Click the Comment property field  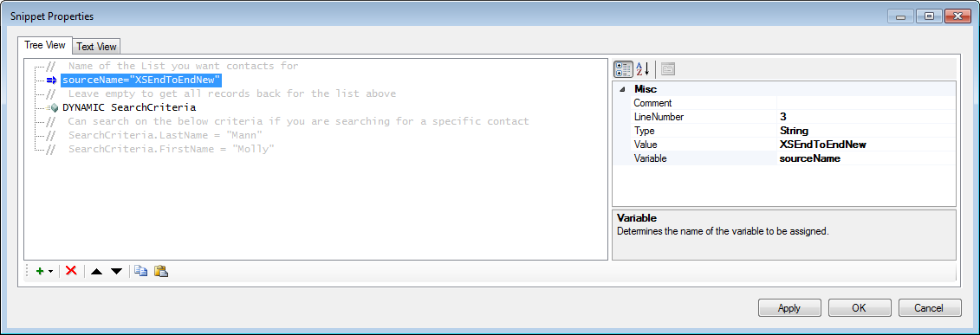click(866, 103)
